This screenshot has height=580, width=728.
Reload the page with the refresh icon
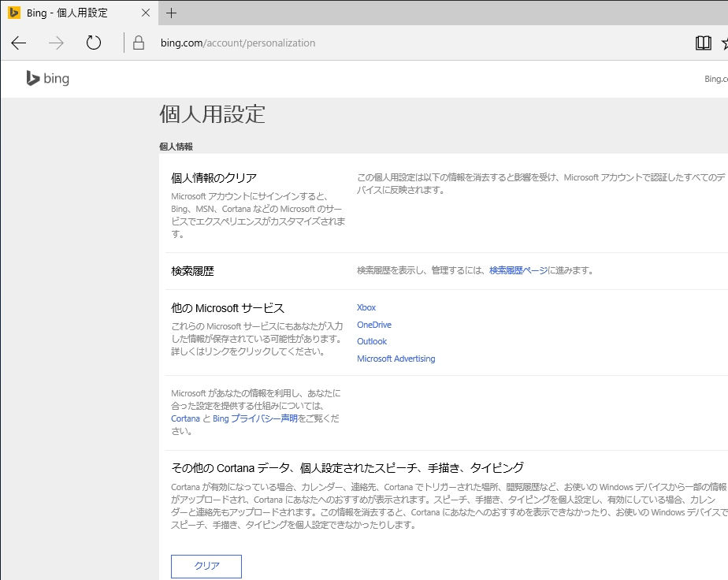click(x=93, y=43)
